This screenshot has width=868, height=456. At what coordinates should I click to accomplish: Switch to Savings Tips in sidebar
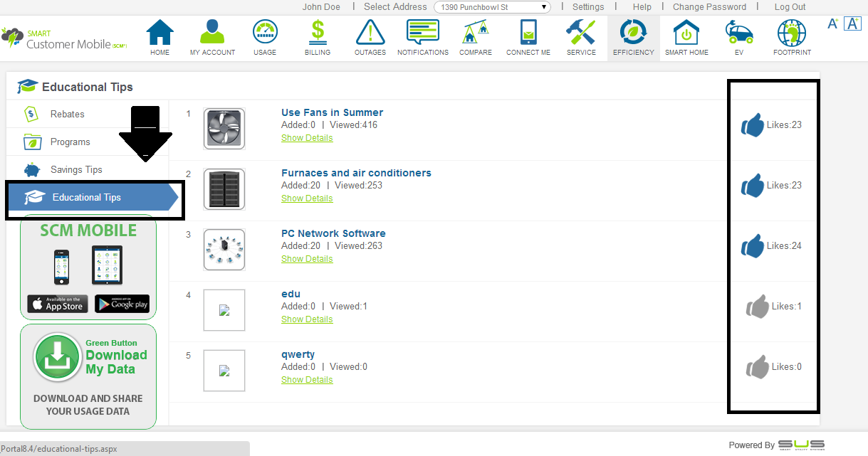(76, 170)
